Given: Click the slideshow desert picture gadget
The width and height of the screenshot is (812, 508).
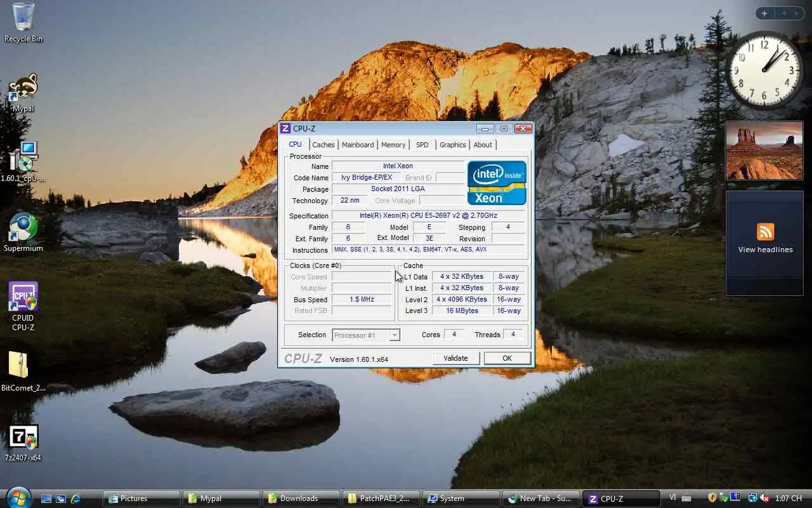Looking at the screenshot, I should pos(764,151).
